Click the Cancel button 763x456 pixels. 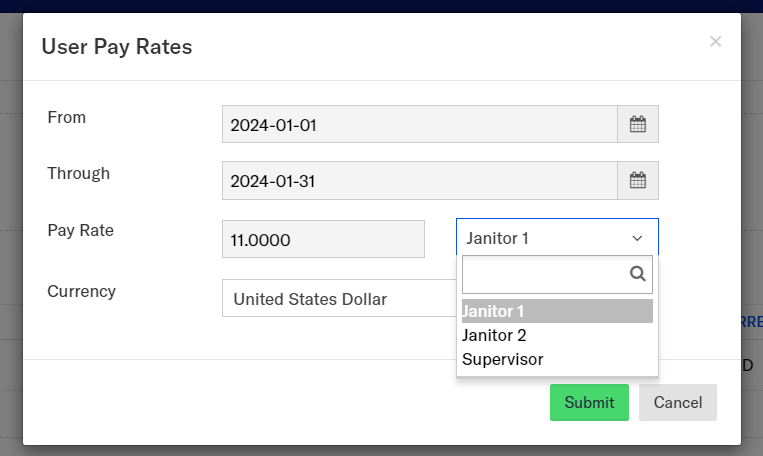coord(677,402)
